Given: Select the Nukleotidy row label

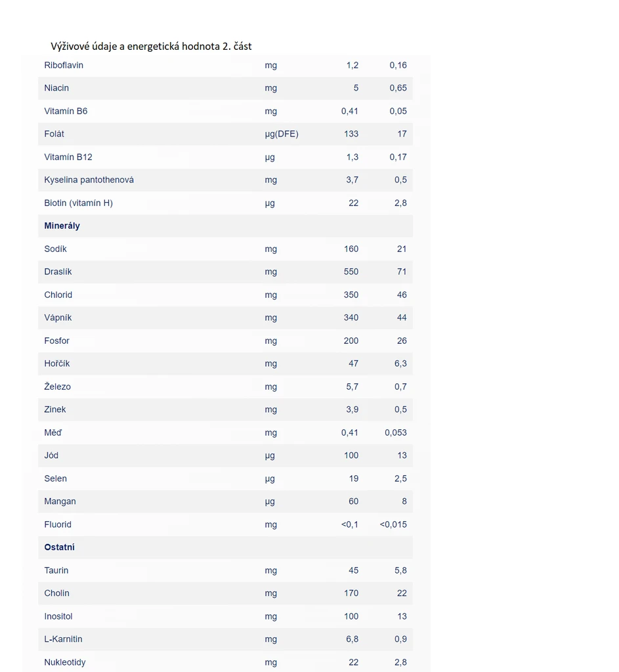Looking at the screenshot, I should [x=65, y=662].
